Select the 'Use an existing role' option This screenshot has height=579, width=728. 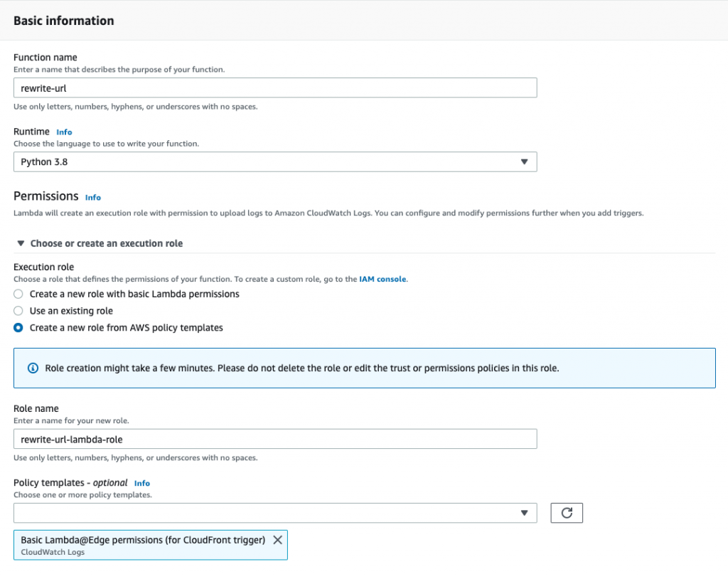point(19,311)
